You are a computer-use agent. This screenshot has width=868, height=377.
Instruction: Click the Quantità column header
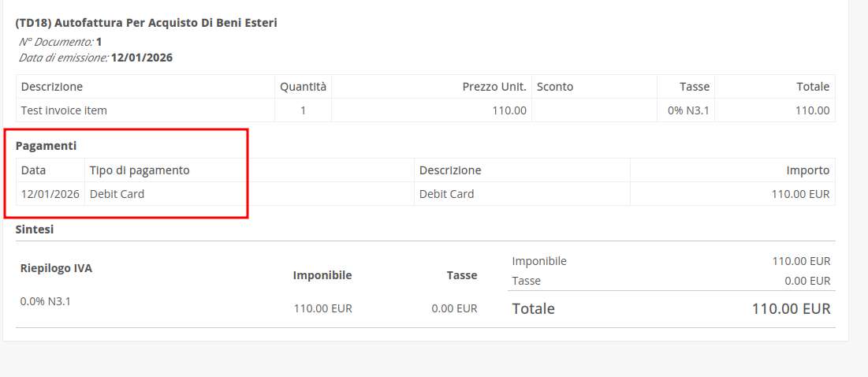(x=303, y=87)
